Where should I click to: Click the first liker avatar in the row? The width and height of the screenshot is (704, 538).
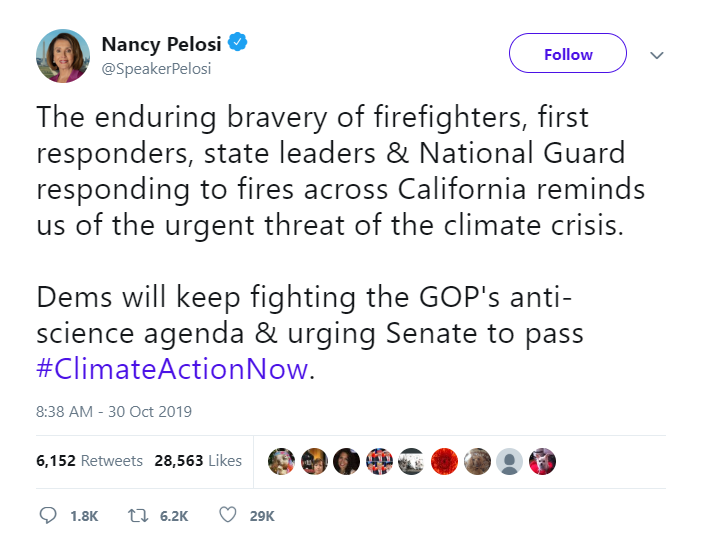pos(282,461)
